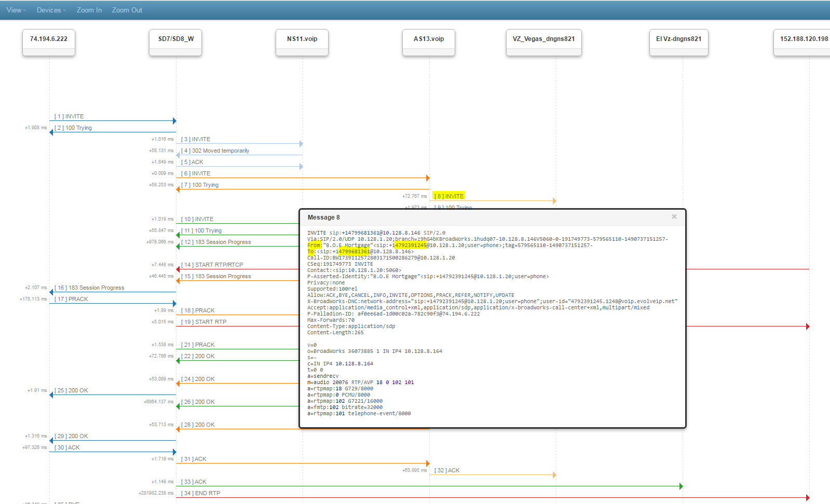This screenshot has height=504, width=830.
Task: Select the VZ_Vegas_dngns821 device box
Action: pyautogui.click(x=543, y=39)
